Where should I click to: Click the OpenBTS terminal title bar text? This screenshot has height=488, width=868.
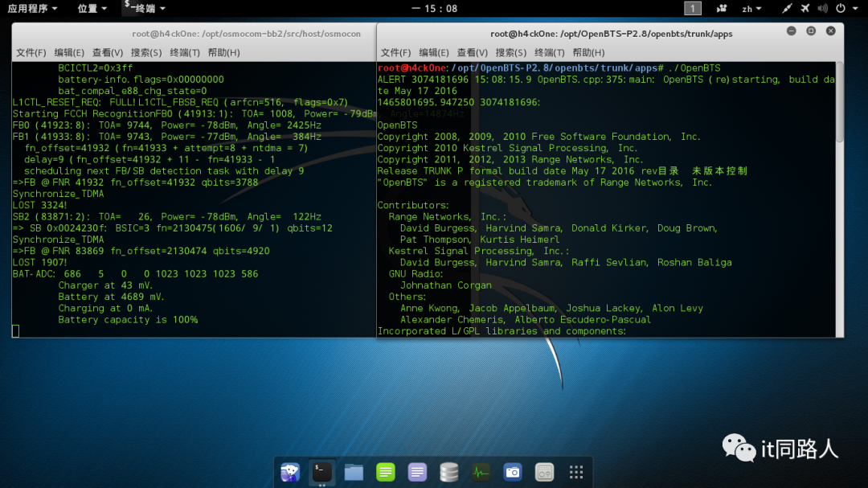pyautogui.click(x=611, y=34)
